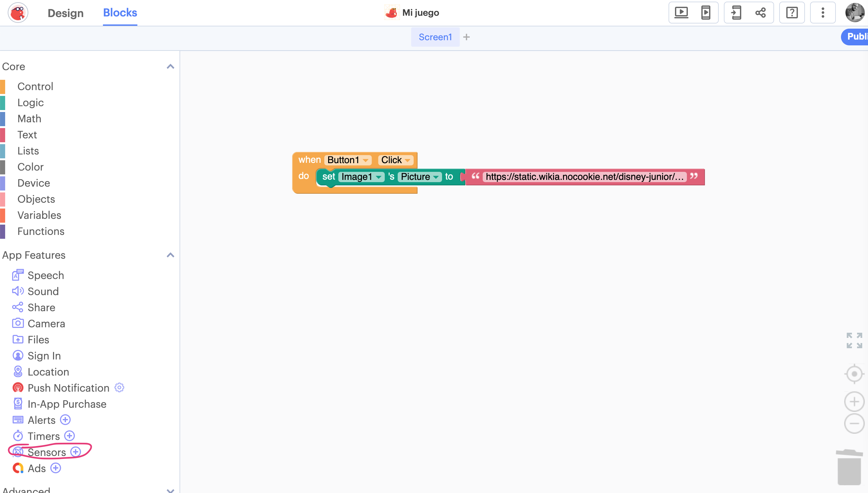Open the three-dot more options menu
Image resolution: width=868 pixels, height=493 pixels.
(823, 13)
